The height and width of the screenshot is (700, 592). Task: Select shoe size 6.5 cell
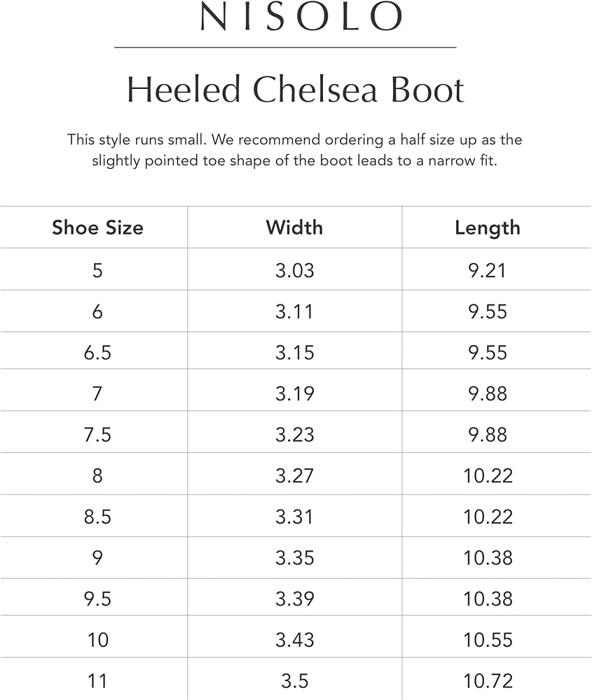tap(97, 353)
